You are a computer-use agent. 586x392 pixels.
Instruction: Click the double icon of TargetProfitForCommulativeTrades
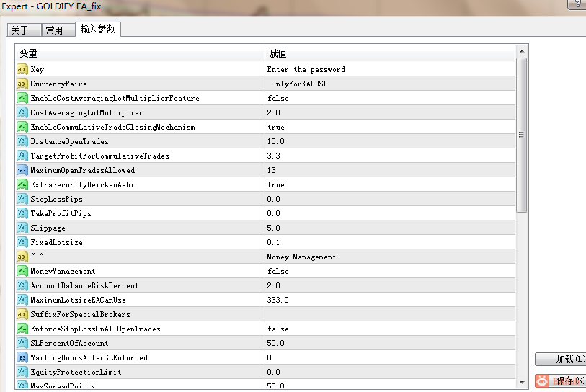(22, 156)
